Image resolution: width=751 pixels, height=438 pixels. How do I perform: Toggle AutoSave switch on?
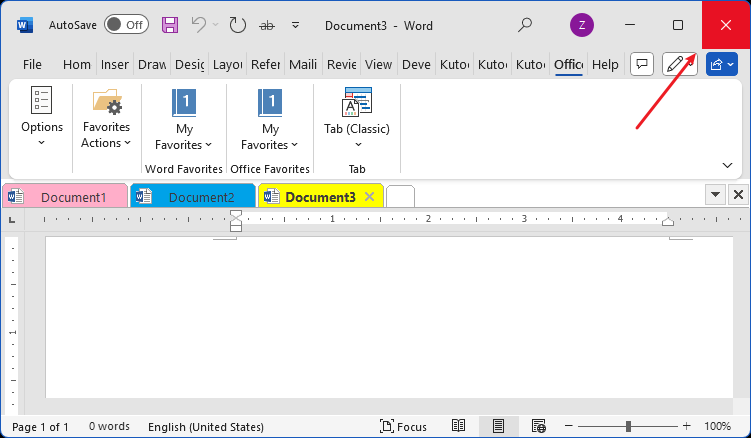click(126, 24)
